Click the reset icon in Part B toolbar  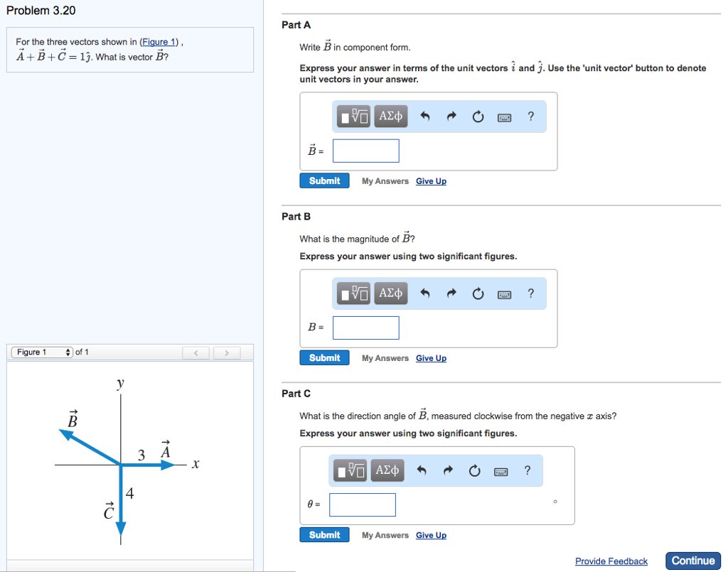(477, 293)
